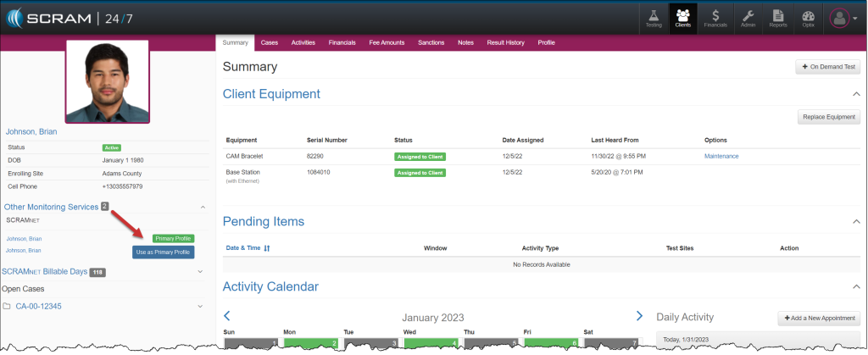This screenshot has width=868, height=355.
Task: Click the client profile photo
Action: (x=107, y=81)
